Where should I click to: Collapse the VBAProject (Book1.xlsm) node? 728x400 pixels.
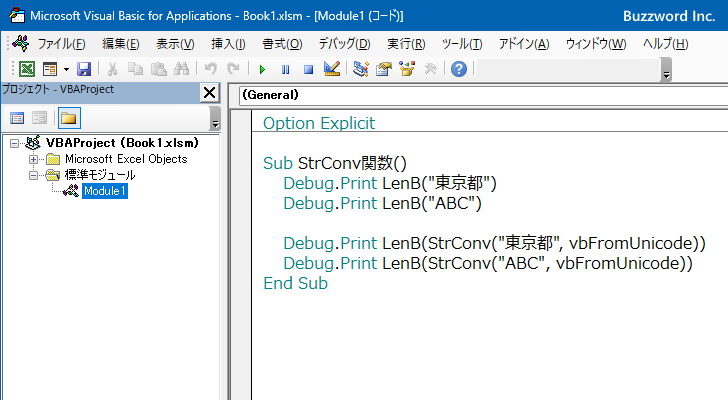(x=14, y=143)
